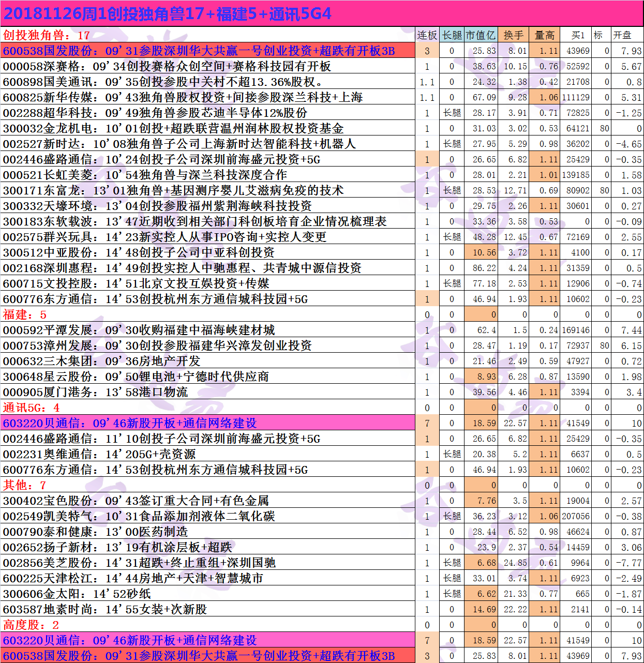Select the 000058深赛格 description cell

(x=208, y=66)
